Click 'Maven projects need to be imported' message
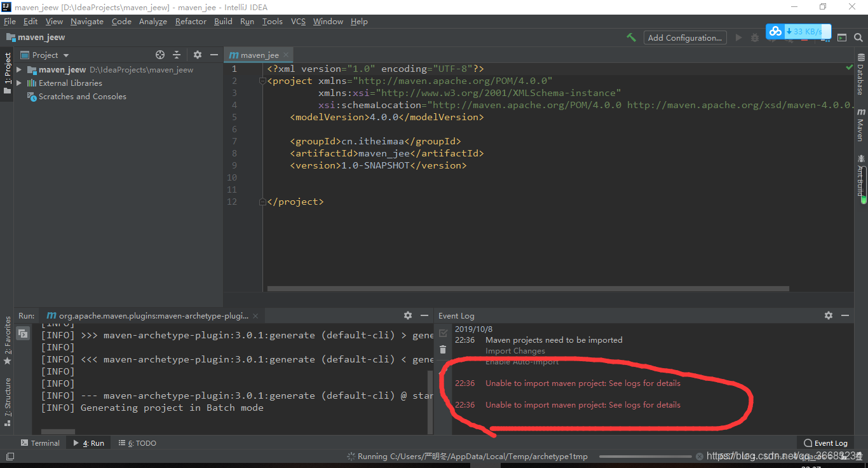 (x=554, y=340)
